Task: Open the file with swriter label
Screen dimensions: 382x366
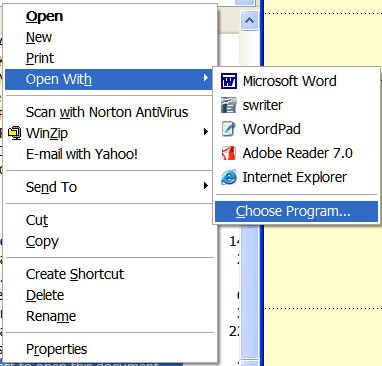Action: pos(263,105)
